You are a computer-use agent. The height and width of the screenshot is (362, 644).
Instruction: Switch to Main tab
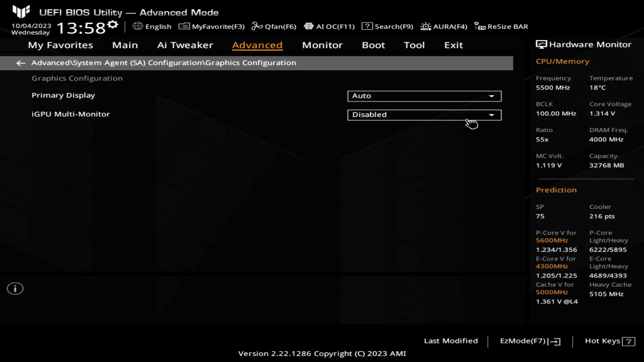point(125,45)
